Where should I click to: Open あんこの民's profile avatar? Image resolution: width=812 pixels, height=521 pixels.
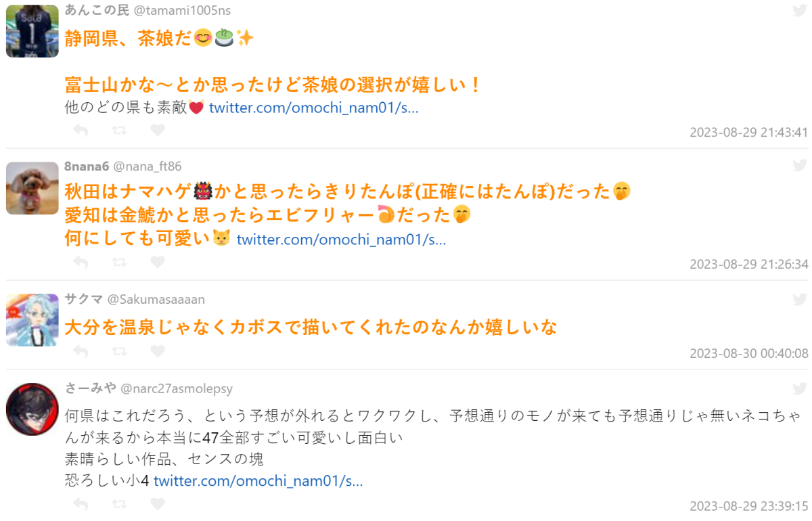(x=32, y=31)
